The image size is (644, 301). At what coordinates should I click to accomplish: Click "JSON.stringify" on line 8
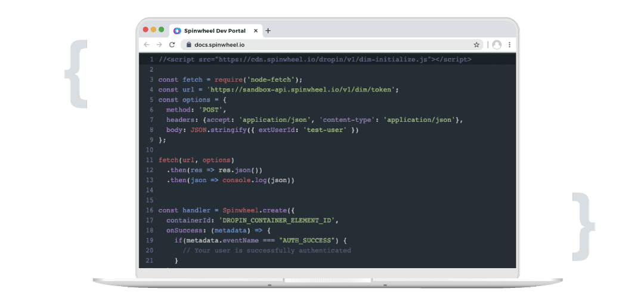pyautogui.click(x=219, y=130)
